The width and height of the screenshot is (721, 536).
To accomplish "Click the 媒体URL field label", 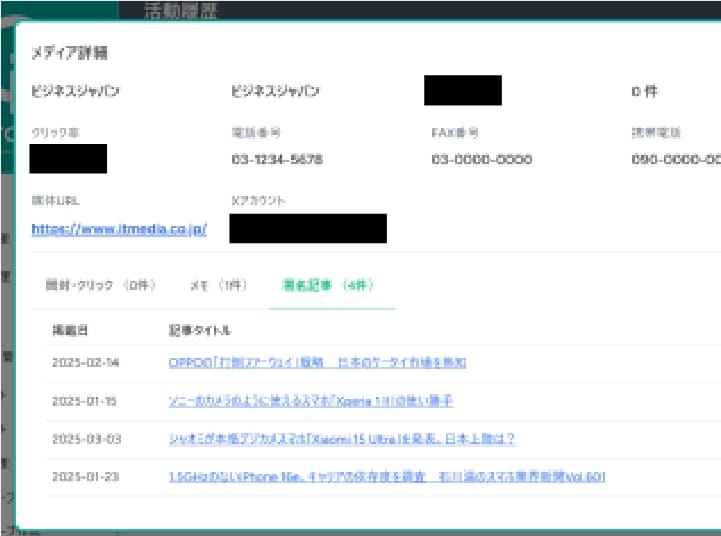I will click(55, 200).
